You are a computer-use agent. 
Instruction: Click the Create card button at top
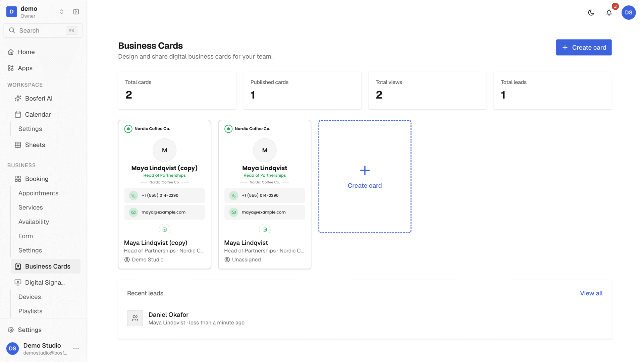point(584,48)
